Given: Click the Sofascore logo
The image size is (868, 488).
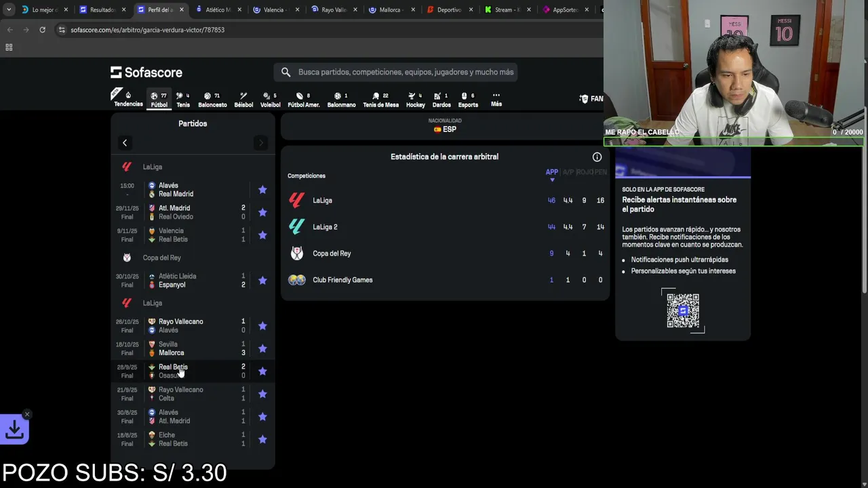Looking at the screenshot, I should pos(146,72).
